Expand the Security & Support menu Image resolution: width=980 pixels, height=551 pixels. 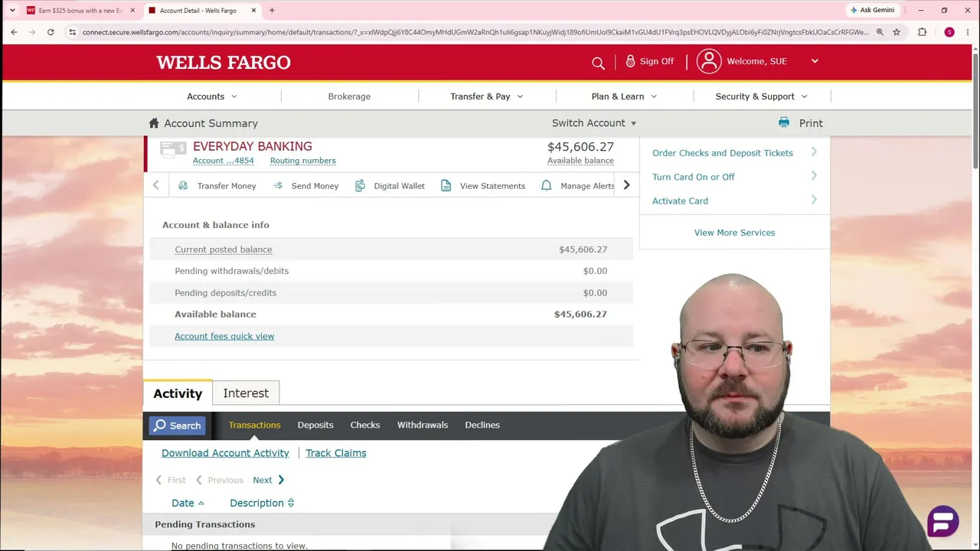pyautogui.click(x=762, y=96)
